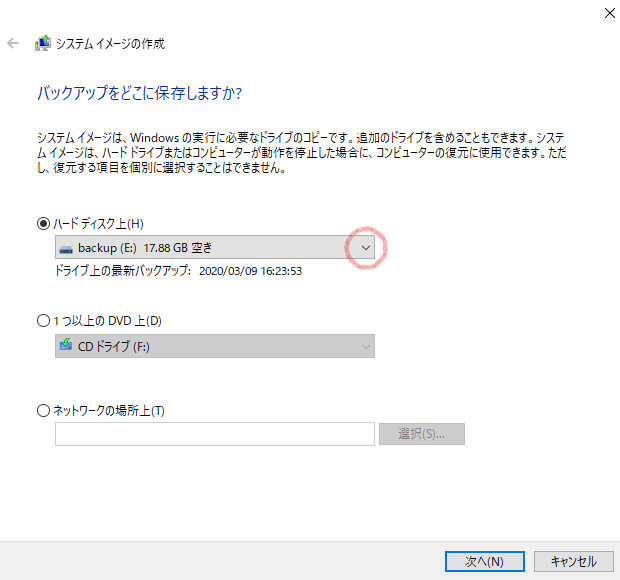
Task: Click the ドライブ上の最新バックアップ label
Action: [x=123, y=271]
